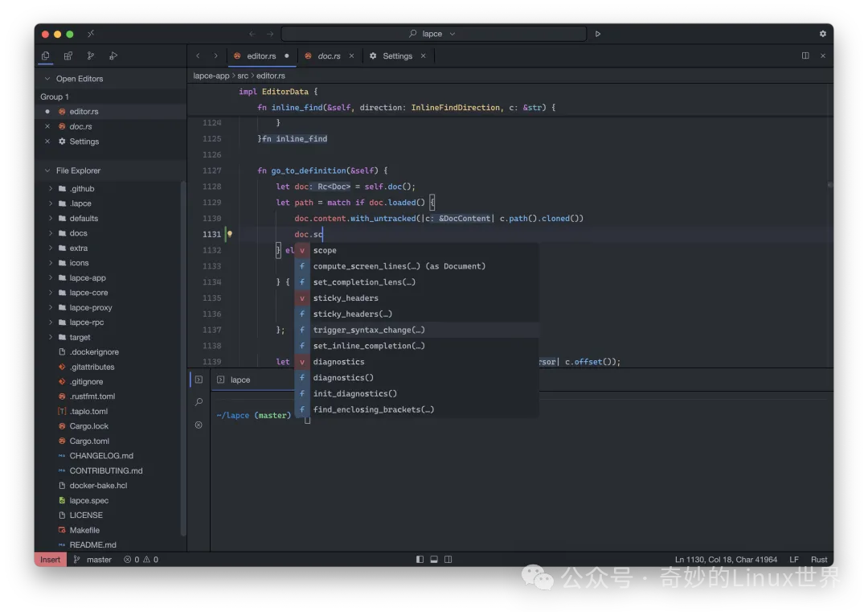Expand the lapce-core folder
The width and height of the screenshot is (868, 612).
pos(88,293)
